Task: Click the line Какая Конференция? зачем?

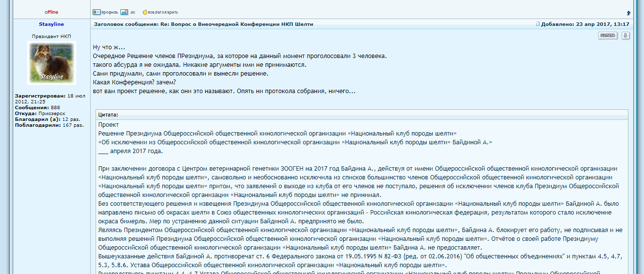Action: point(135,82)
